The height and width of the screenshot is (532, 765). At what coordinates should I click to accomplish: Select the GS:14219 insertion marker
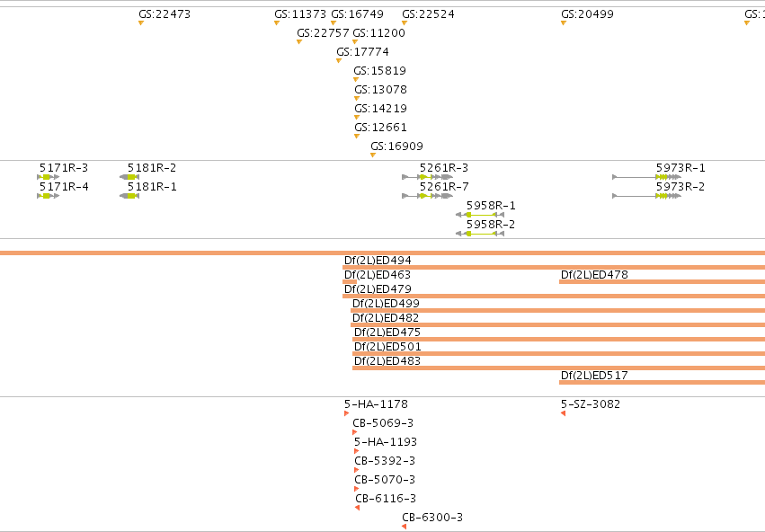point(357,118)
